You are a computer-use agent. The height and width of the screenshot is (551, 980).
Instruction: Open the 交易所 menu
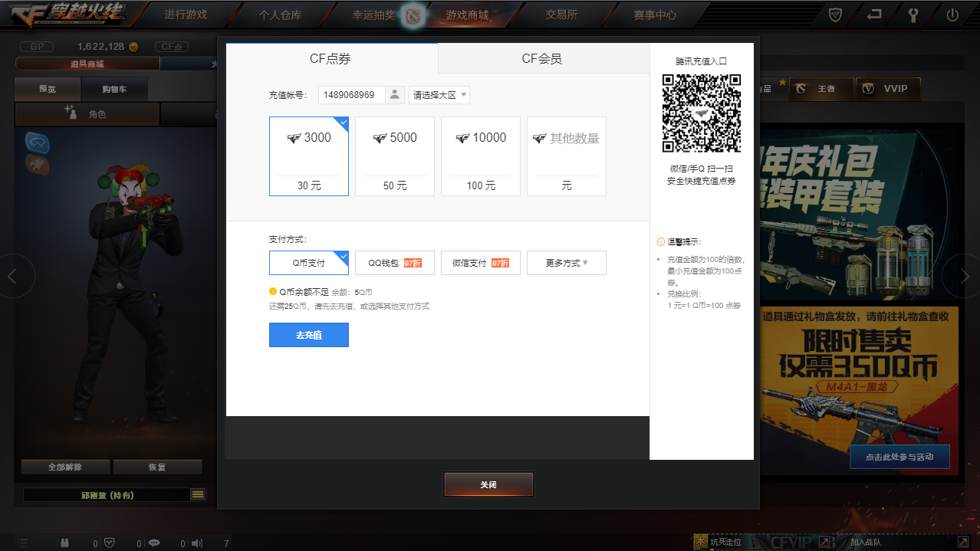561,15
